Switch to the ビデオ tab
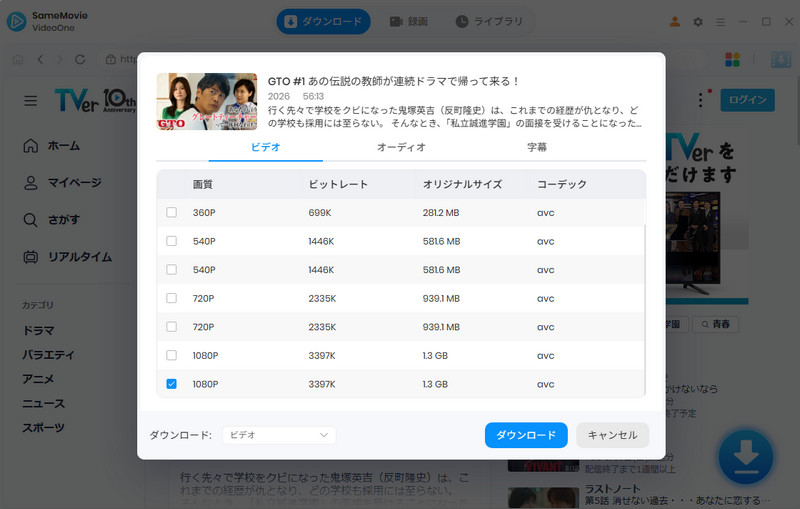Image resolution: width=800 pixels, height=509 pixels. click(265, 147)
